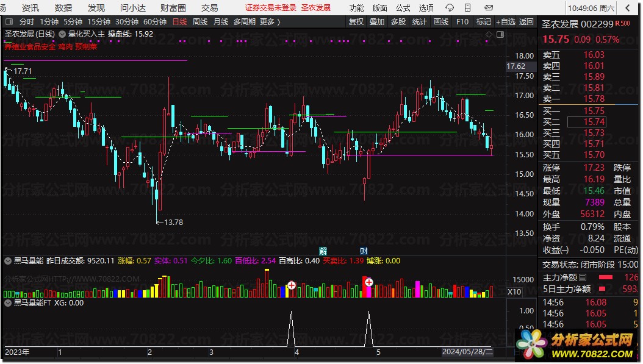Image resolution: width=643 pixels, height=364 pixels.
Task: Switch to 60分钟 period
Action: click(x=155, y=22)
